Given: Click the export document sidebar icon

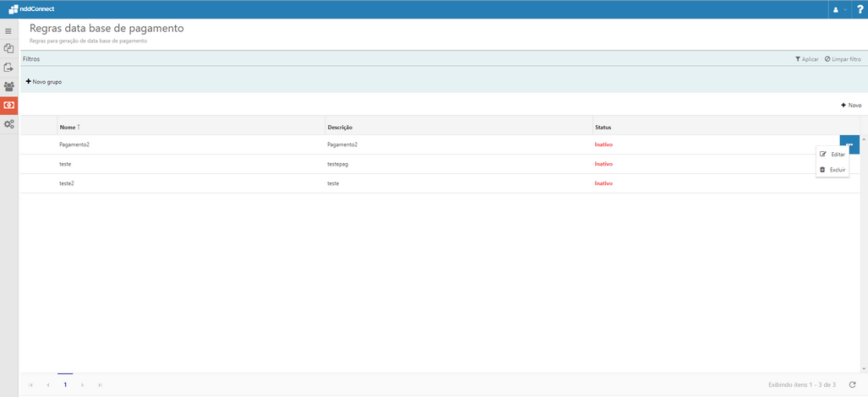Looking at the screenshot, I should pyautogui.click(x=8, y=68).
